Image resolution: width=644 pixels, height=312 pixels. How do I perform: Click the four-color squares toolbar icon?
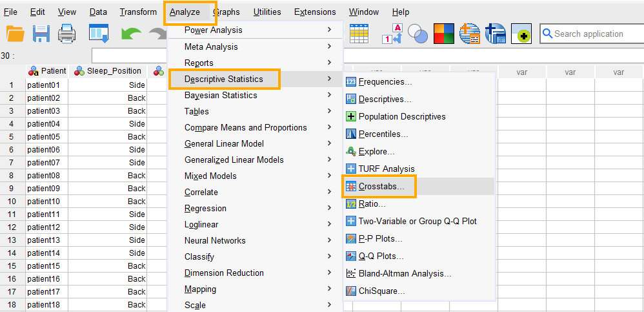(x=444, y=34)
